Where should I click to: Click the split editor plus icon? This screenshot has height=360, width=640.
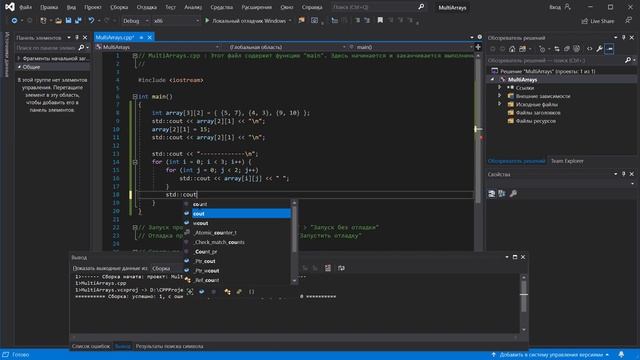pos(478,47)
